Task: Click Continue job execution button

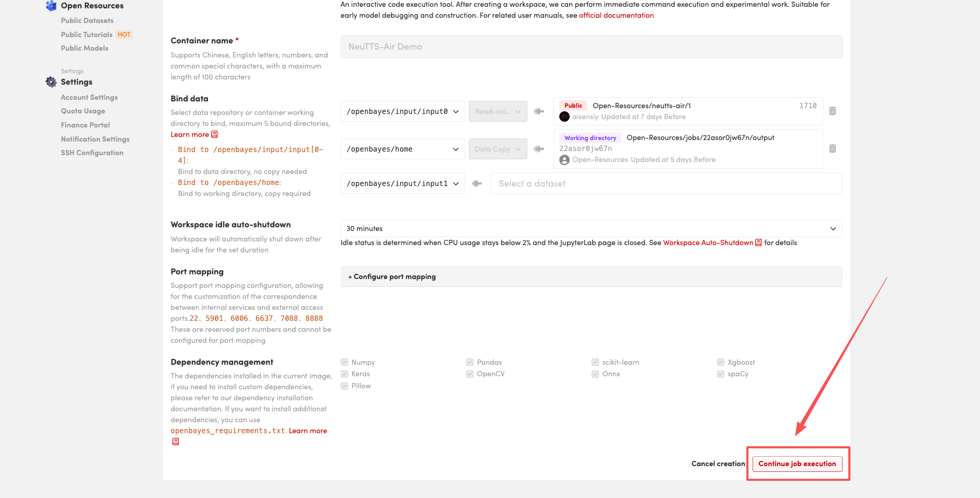Action: point(797,464)
